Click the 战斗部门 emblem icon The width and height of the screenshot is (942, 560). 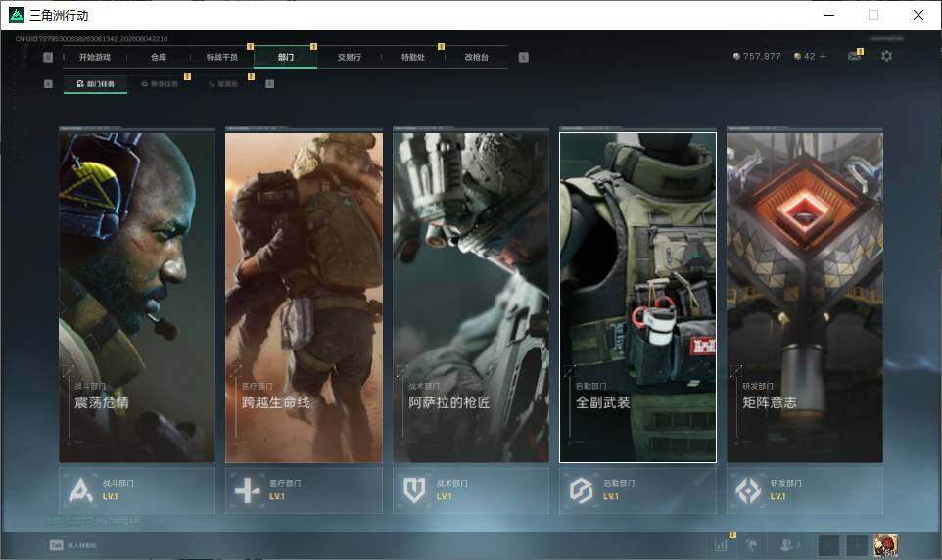coord(80,490)
